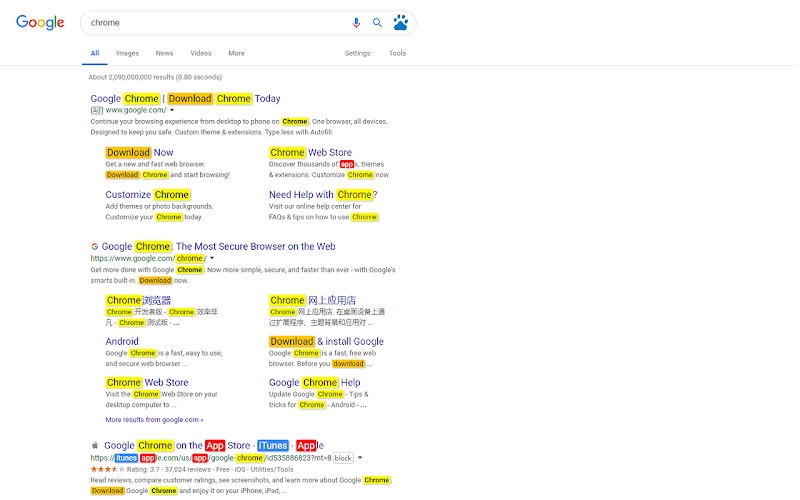Expand dropdown arrow next to iTunes result URL
The image size is (800, 500).
(360, 458)
